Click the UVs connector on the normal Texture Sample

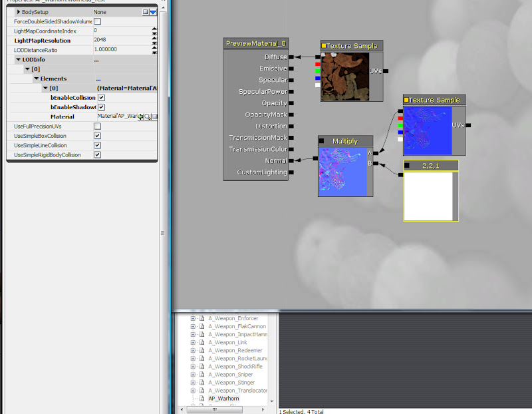point(468,125)
